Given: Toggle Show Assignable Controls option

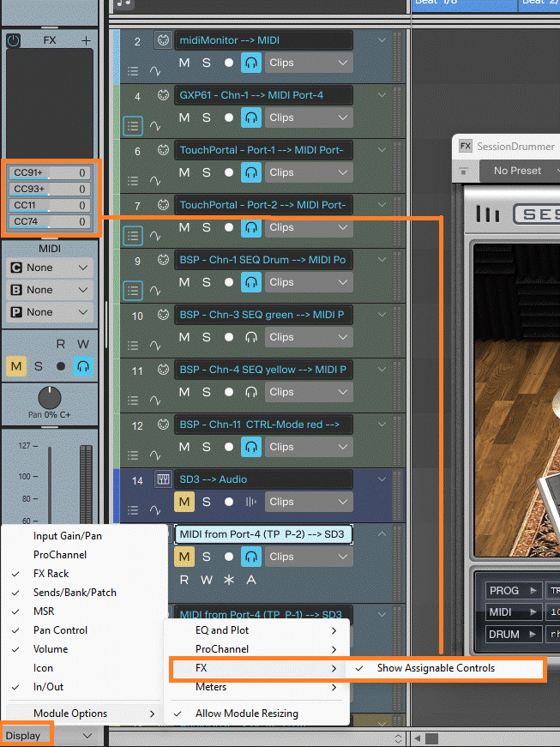Looking at the screenshot, I should coord(436,668).
